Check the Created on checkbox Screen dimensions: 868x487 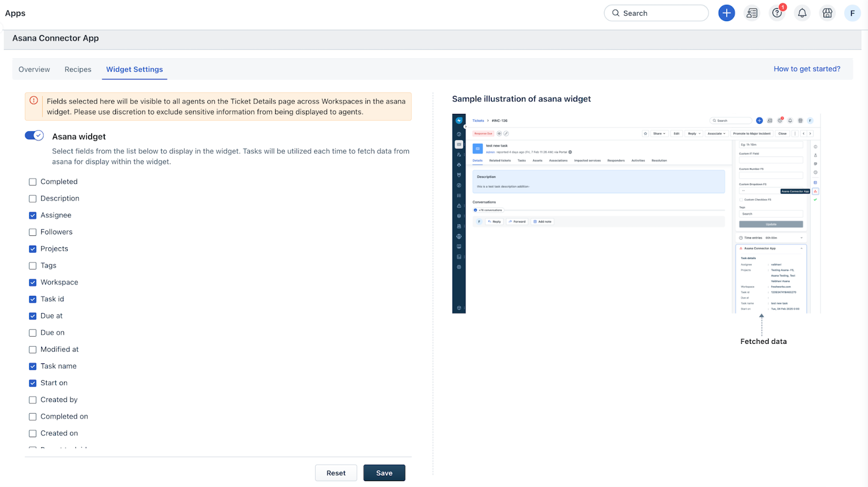(x=33, y=434)
